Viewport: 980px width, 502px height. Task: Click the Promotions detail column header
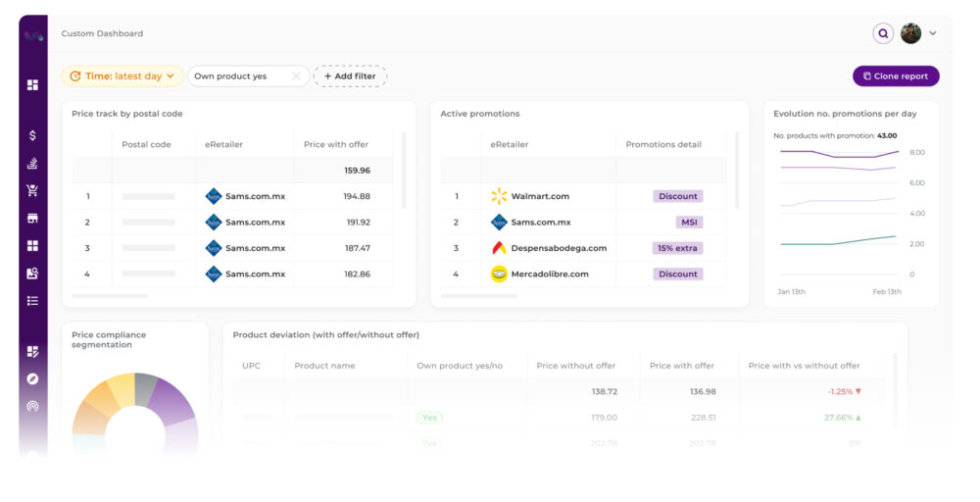pos(663,144)
